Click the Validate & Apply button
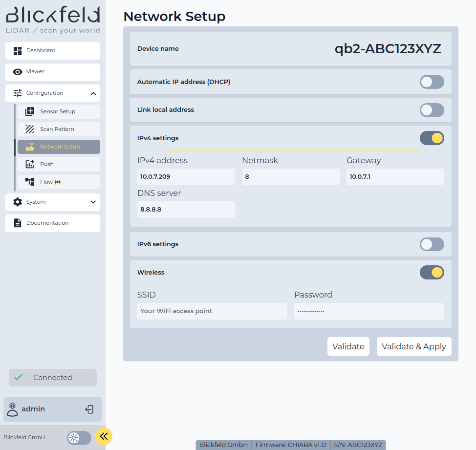The height and width of the screenshot is (450, 476). tap(414, 346)
